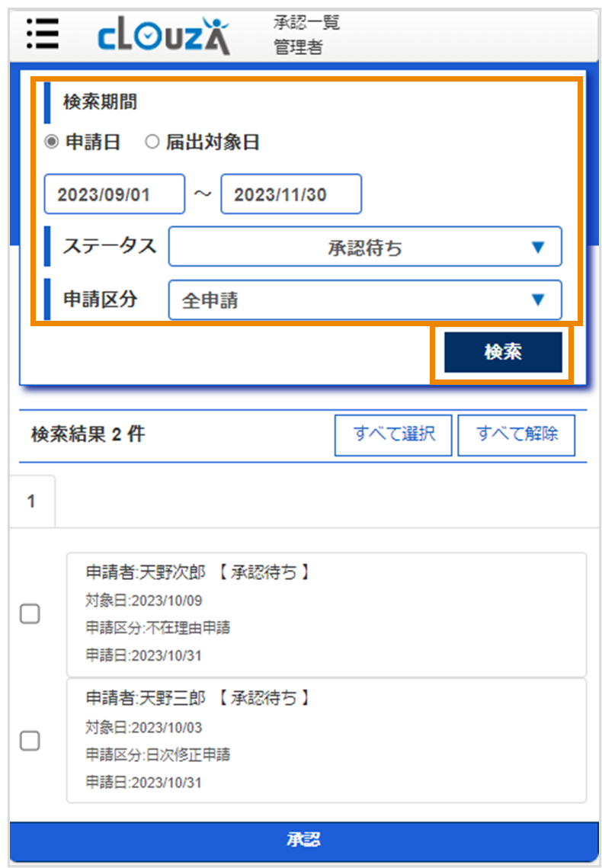
Task: Check the checkbox for 天野三郎's request
Action: pos(30,740)
